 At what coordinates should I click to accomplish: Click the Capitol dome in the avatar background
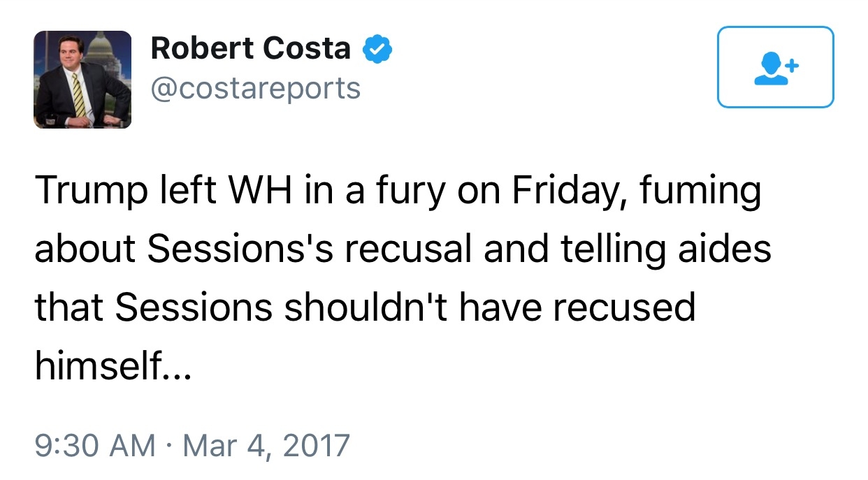[x=101, y=48]
